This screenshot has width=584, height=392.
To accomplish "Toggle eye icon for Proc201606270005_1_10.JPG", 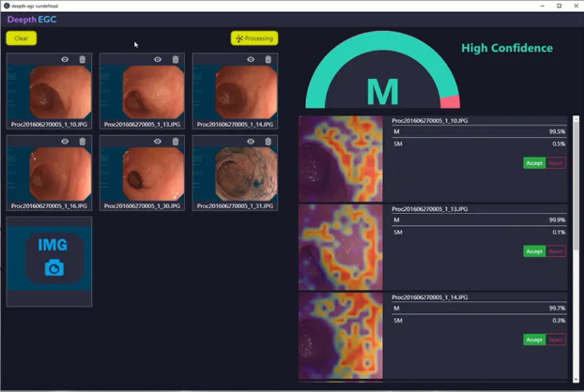I will coord(65,60).
